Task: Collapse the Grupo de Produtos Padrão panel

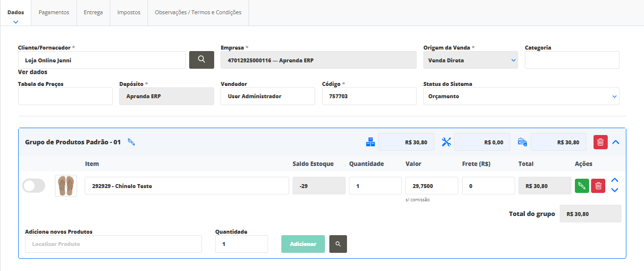Action: click(x=616, y=142)
